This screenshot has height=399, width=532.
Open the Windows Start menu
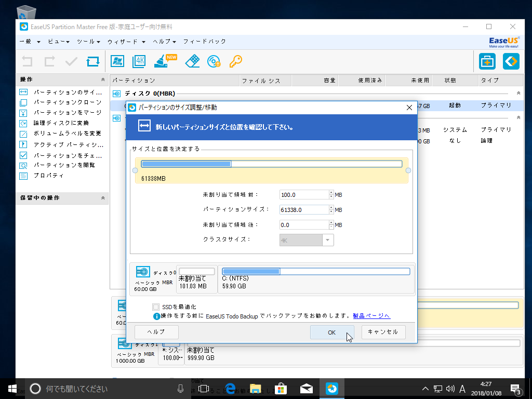(12, 389)
